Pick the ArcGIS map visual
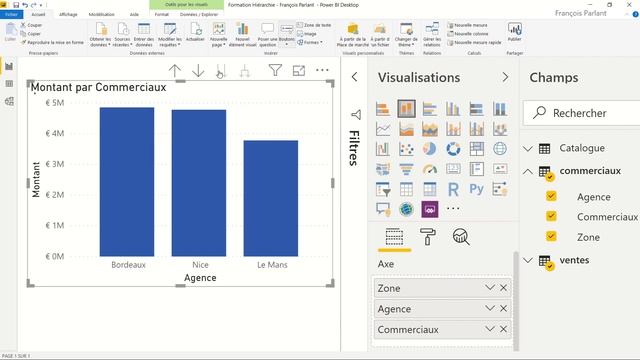Image resolution: width=640 pixels, height=360 pixels. click(x=406, y=209)
